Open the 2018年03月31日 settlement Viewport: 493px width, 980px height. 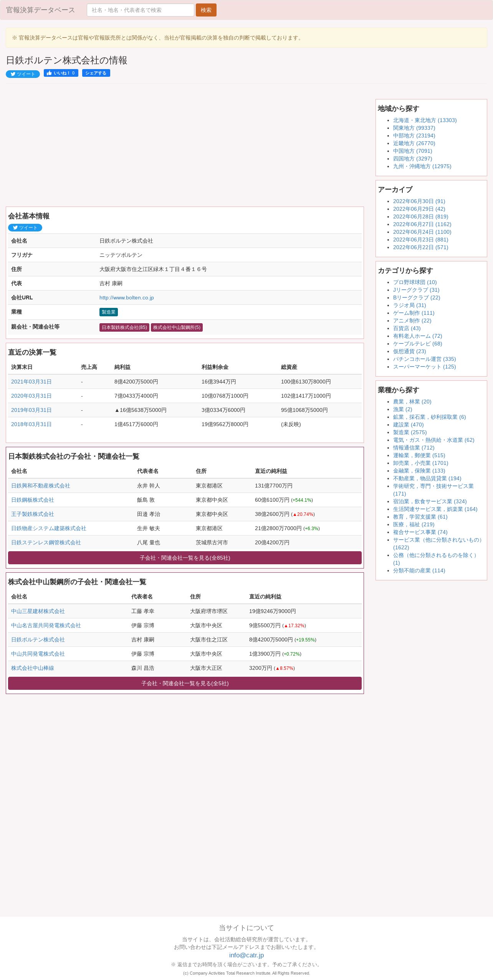tap(31, 424)
